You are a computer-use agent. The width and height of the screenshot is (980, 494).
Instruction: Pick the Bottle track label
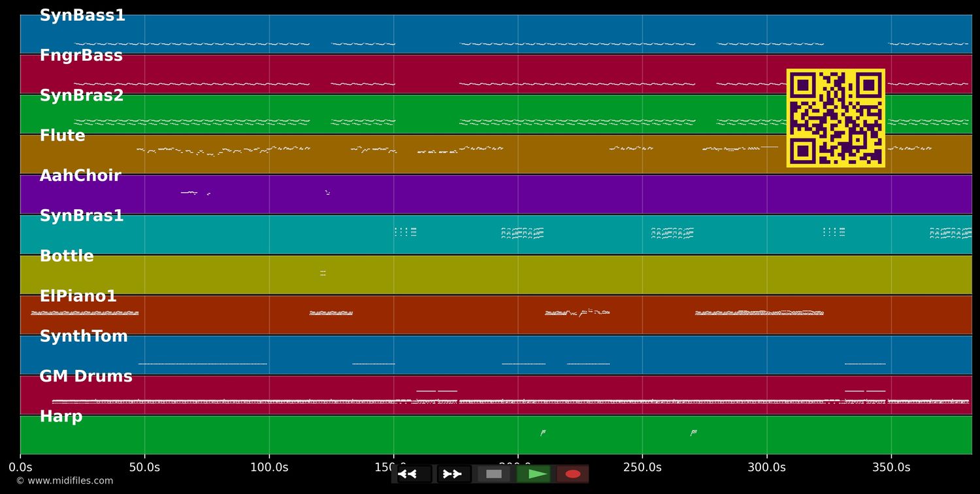pyautogui.click(x=67, y=256)
